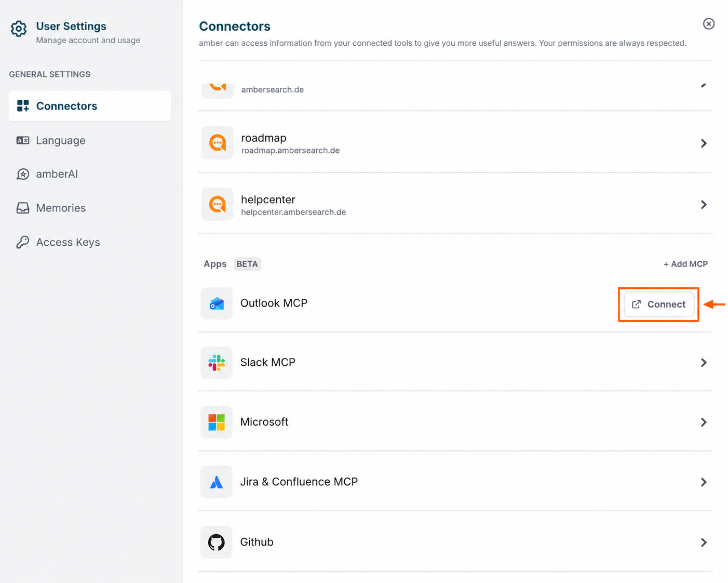Screen dimensions: 728x583
Task: Click the Slack MCP label
Action: click(267, 362)
